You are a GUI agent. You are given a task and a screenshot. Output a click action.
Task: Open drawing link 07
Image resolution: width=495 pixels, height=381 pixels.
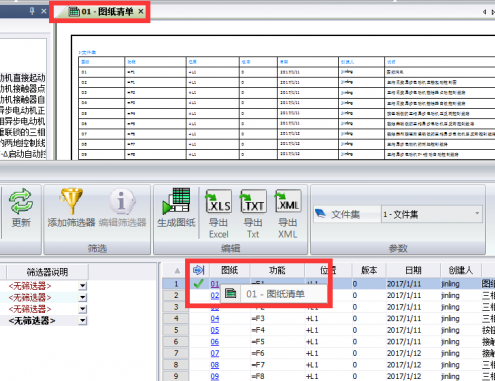click(215, 353)
